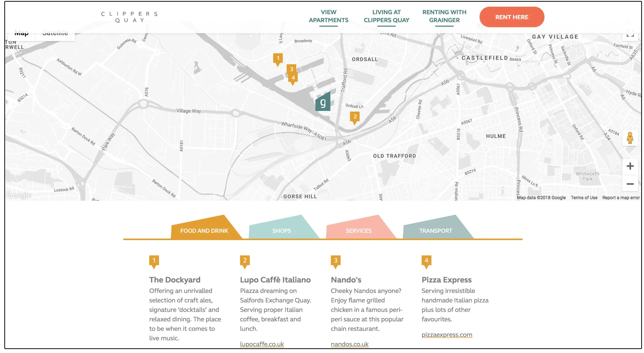Screen dimensions: 644x353
Task: Open View Apartments menu item
Action: [328, 16]
